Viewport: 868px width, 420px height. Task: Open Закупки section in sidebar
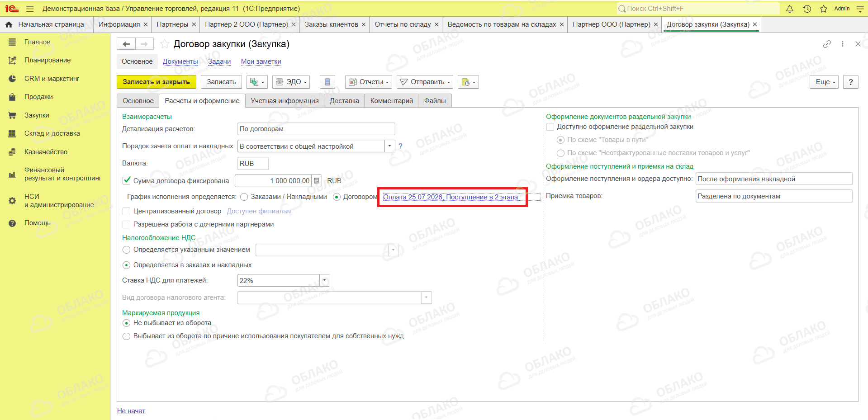(x=37, y=115)
